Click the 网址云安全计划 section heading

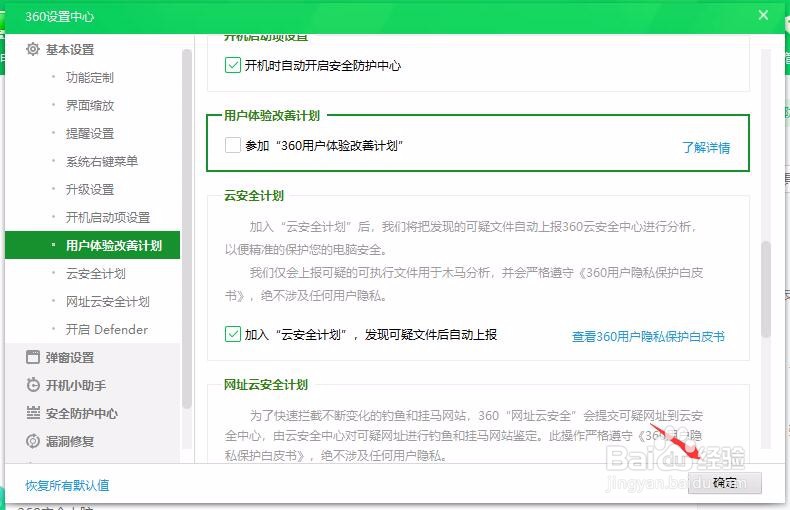pos(266,385)
